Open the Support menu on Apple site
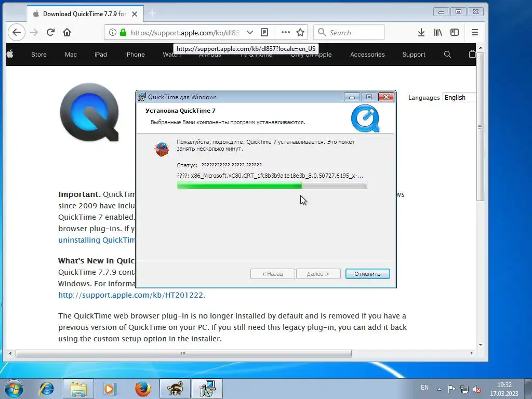The width and height of the screenshot is (532, 399). click(x=414, y=54)
